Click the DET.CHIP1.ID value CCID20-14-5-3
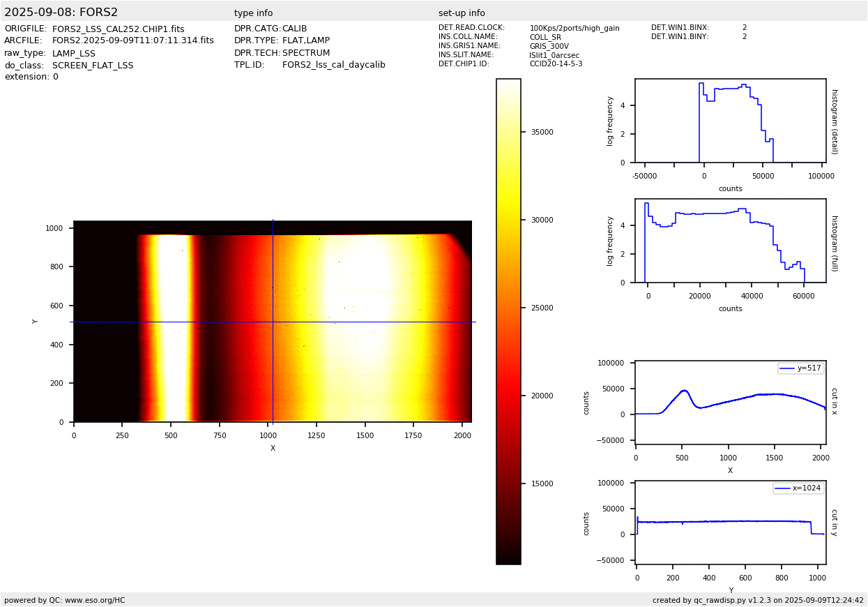Viewport: 868px width, 607px height. pyautogui.click(x=556, y=64)
